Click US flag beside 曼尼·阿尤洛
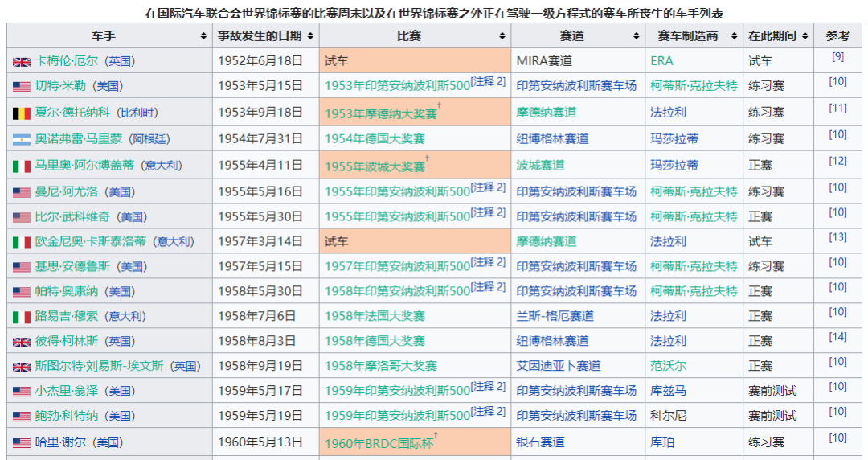 [x=22, y=192]
